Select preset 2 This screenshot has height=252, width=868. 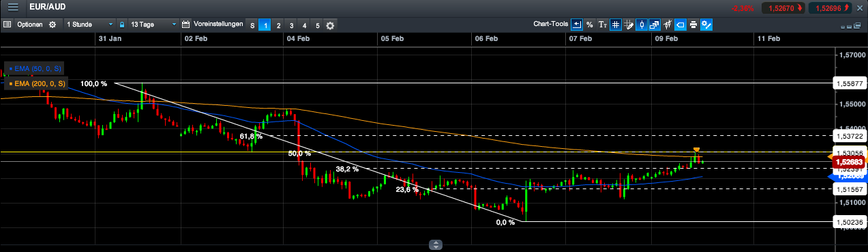278,25
